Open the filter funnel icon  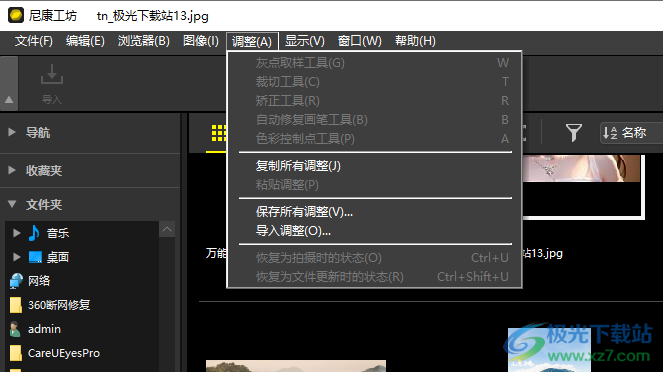[x=574, y=133]
